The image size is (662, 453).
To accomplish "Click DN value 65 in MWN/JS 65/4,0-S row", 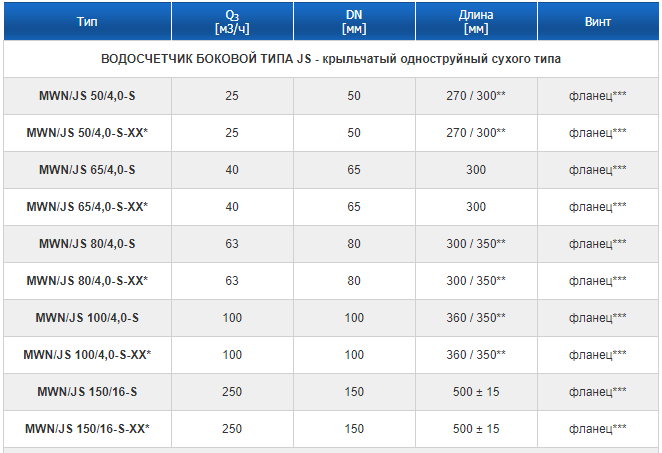I will 354,170.
